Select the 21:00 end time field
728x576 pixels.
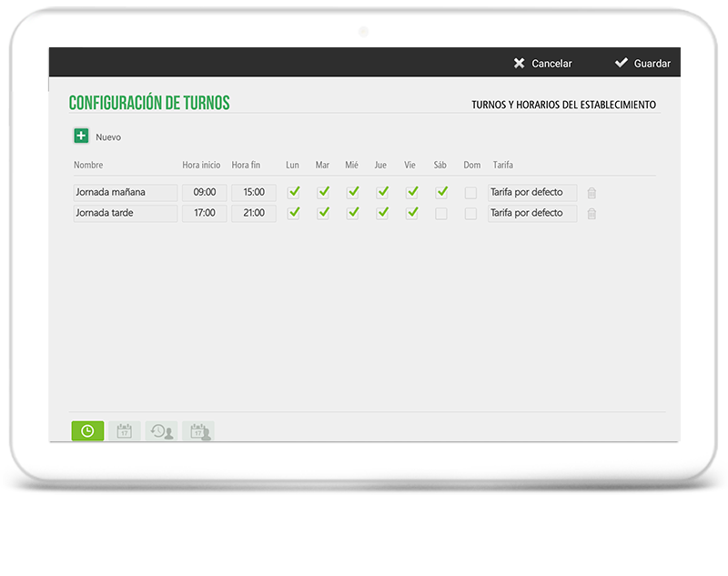click(x=254, y=213)
